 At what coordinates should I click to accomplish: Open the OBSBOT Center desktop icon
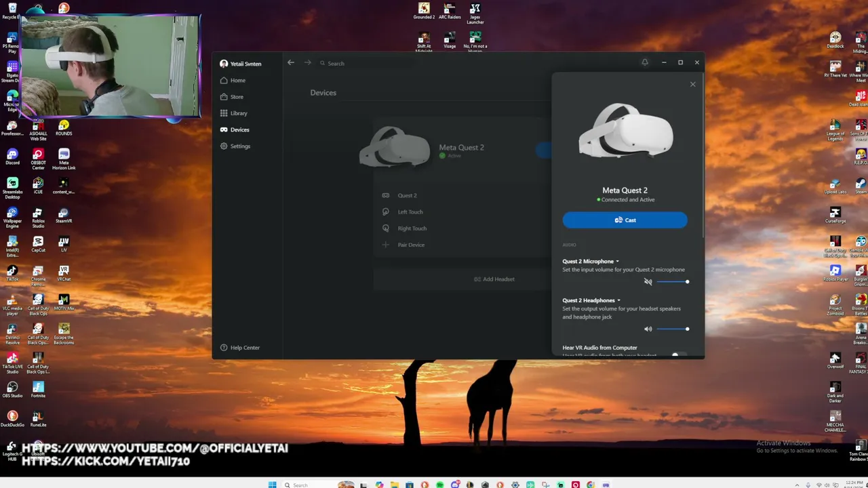pyautogui.click(x=38, y=159)
